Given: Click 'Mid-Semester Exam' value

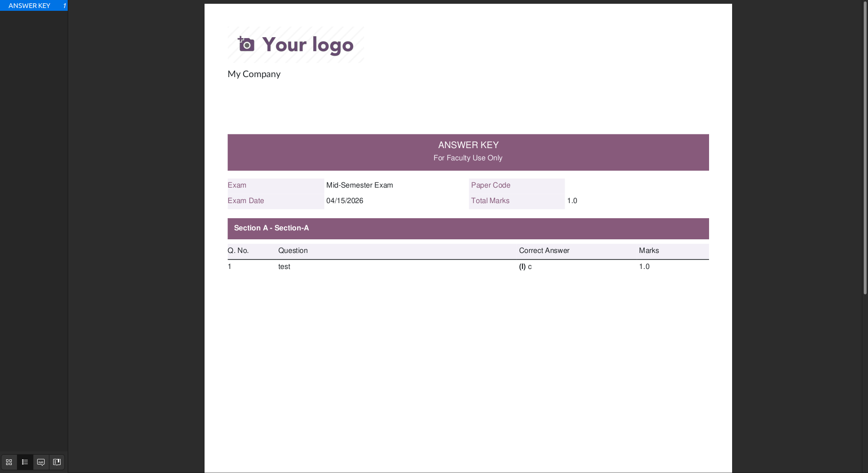Looking at the screenshot, I should tap(360, 185).
